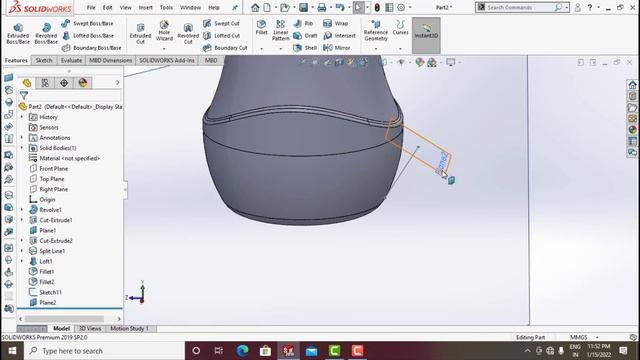Select the Linear Pattern tool

280,30
